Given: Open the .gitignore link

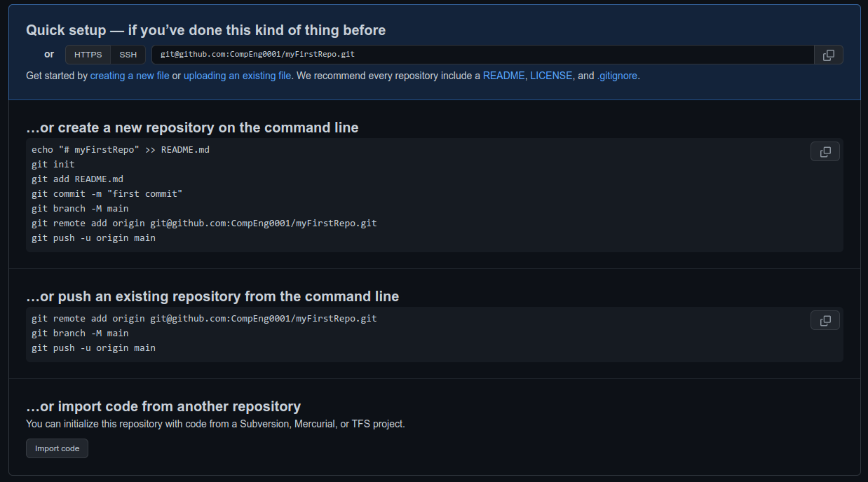Looking at the screenshot, I should [x=617, y=76].
